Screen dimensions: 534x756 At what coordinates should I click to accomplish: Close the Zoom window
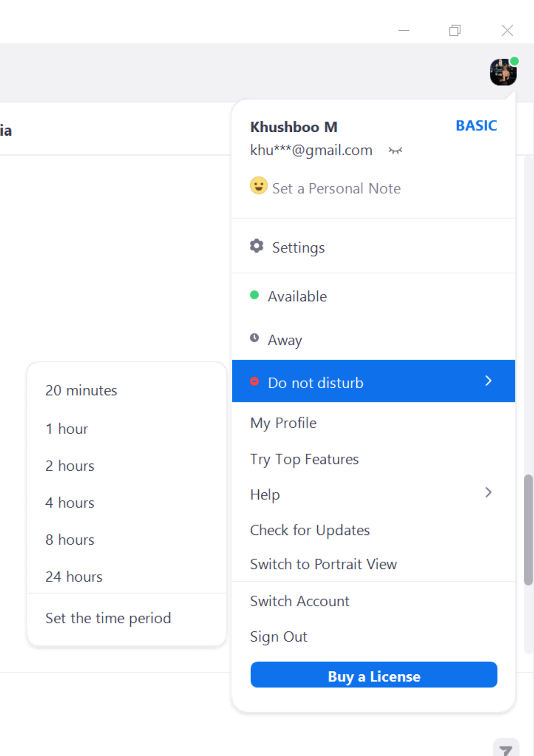(507, 30)
